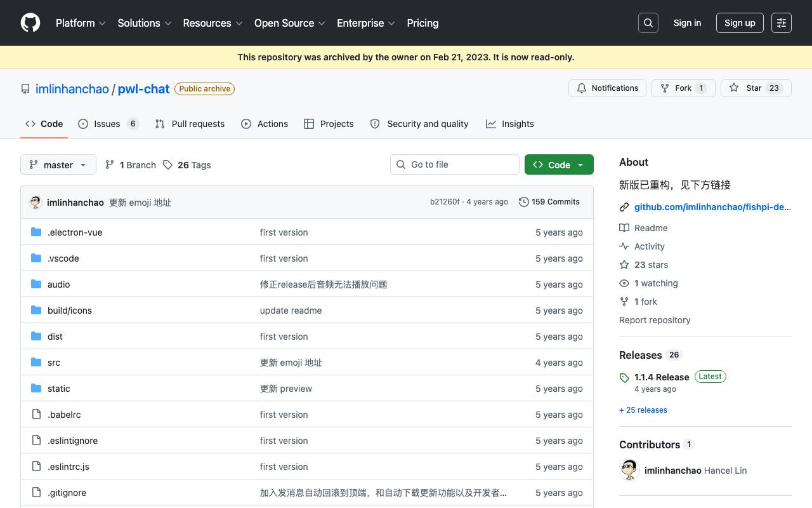
Task: Click the .gitignore file icon
Action: click(x=36, y=493)
